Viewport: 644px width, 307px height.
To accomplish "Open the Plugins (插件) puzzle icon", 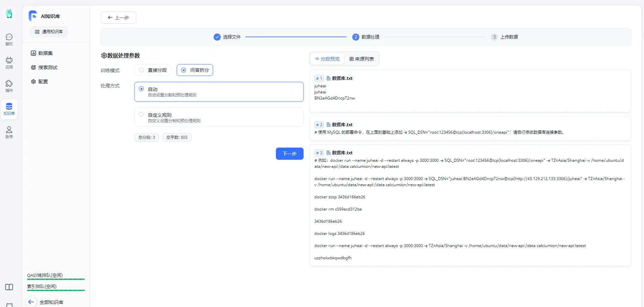I will [x=9, y=86].
